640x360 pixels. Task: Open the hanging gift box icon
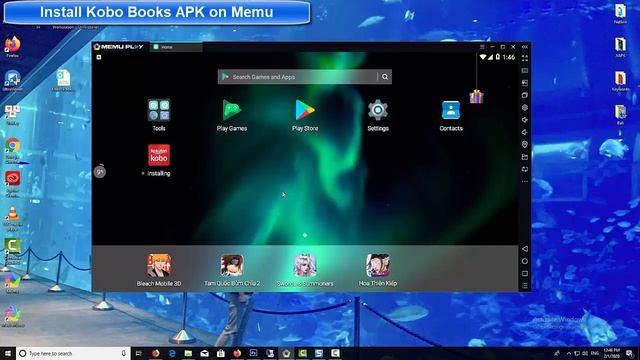[476, 97]
